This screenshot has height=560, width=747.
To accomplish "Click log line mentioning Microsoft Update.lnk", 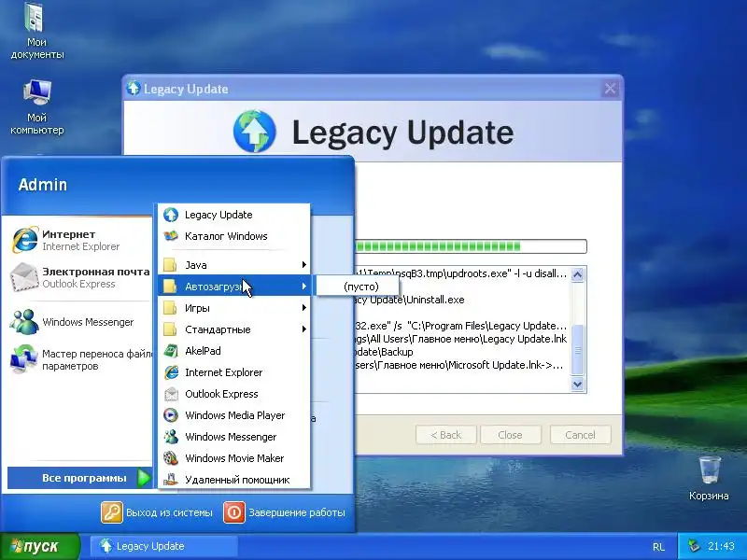I will click(x=459, y=365).
